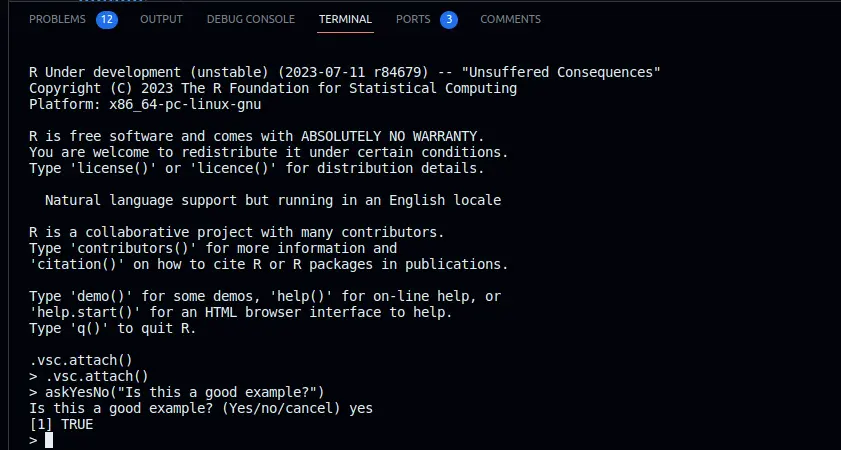The image size is (841, 450).
Task: Open the PROBLEMS panel tab
Action: 57,19
